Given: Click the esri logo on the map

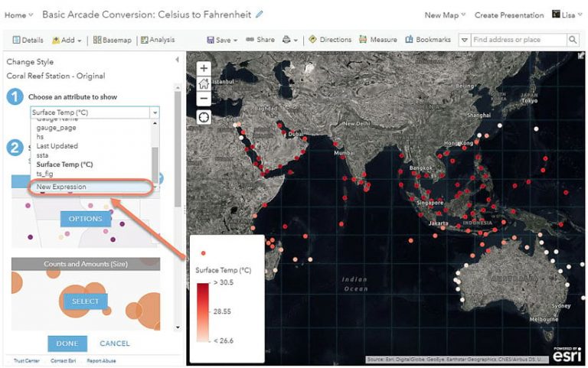Looking at the screenshot, I should pos(567,353).
